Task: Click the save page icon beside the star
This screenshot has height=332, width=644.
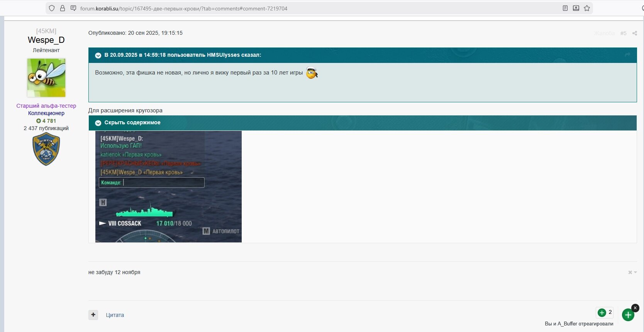Action: 576,8
